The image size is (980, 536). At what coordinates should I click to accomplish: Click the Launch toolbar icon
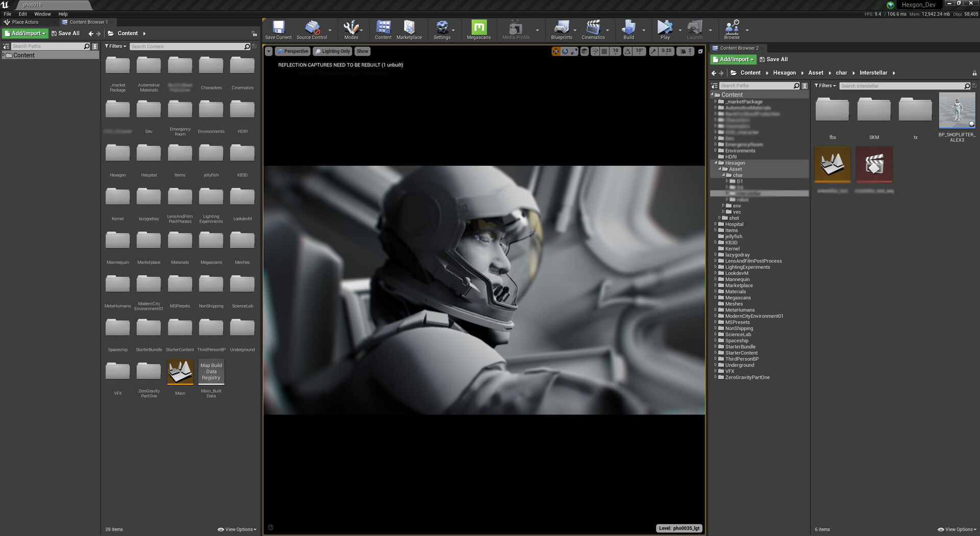(x=695, y=30)
